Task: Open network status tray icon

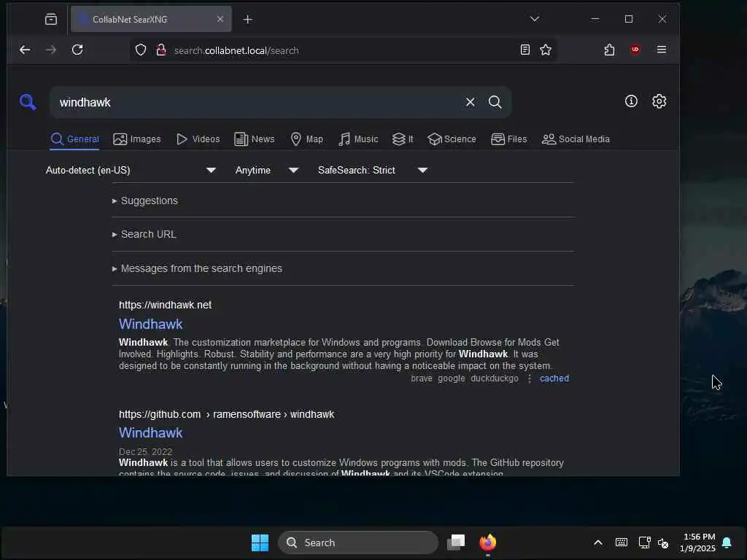Action: click(644, 542)
